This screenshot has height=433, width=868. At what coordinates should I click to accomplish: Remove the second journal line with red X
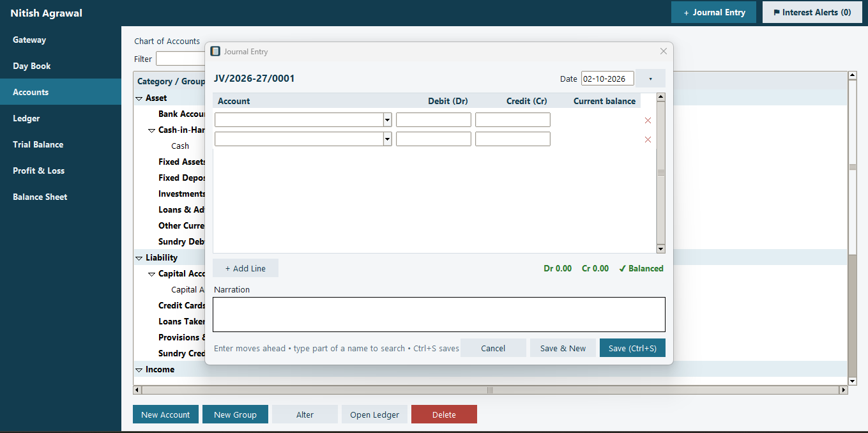(648, 139)
